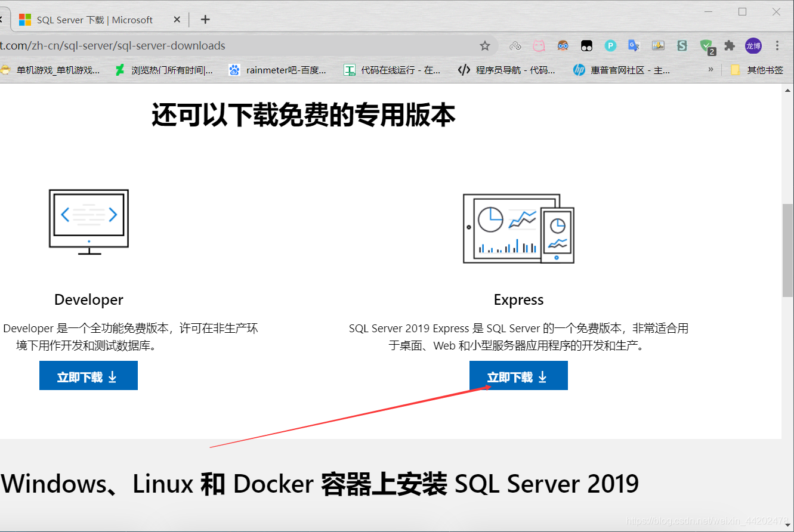
Task: Minimize the Chrome window
Action: tap(708, 12)
